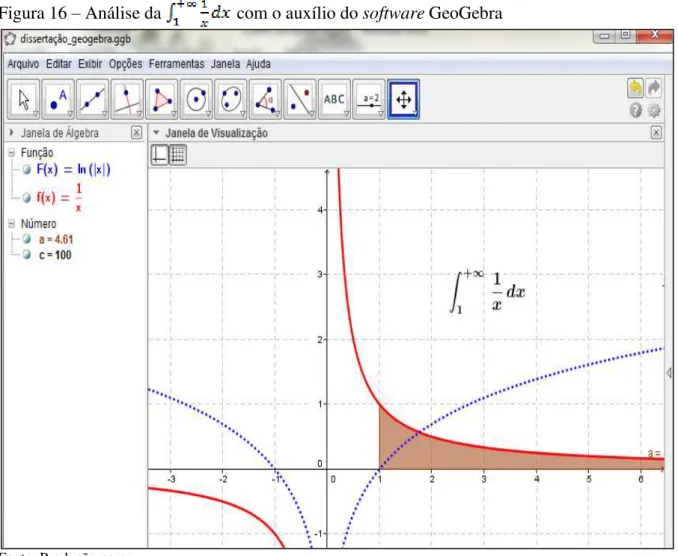Minimize the GeoGebra window
This screenshot has width=678, height=556.
point(605,35)
